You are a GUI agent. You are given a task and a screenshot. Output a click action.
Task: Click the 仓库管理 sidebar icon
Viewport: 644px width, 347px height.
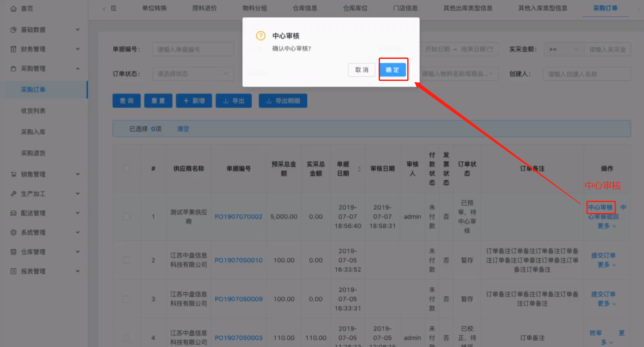pyautogui.click(x=13, y=252)
